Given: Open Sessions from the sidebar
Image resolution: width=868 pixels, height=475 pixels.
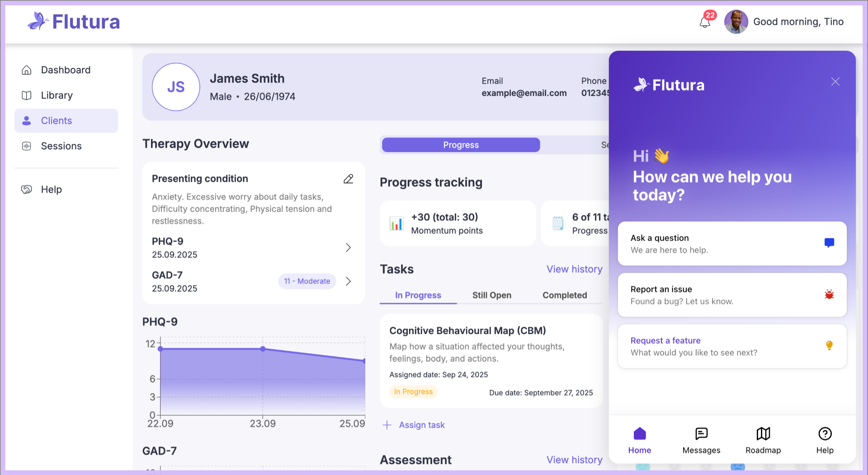Looking at the screenshot, I should click(61, 146).
